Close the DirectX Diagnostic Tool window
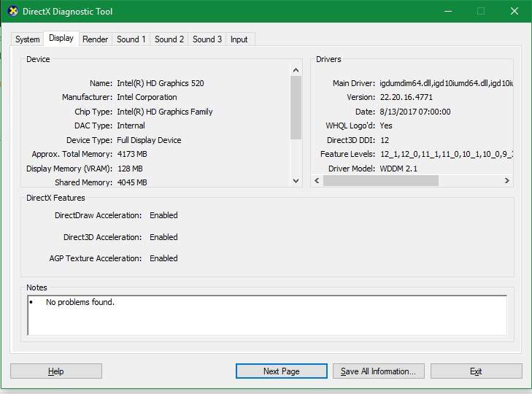Screen dimensions: 532x394 (x=514, y=11)
